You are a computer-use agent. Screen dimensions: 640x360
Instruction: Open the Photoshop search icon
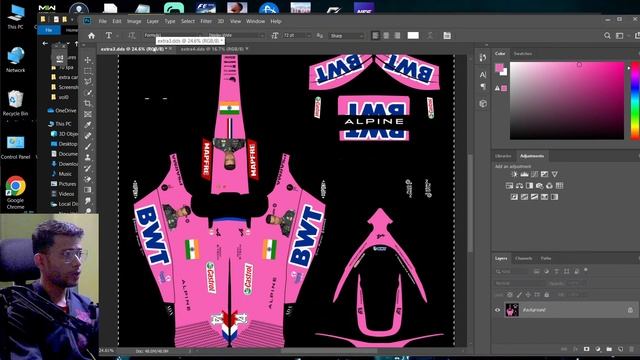(607, 36)
